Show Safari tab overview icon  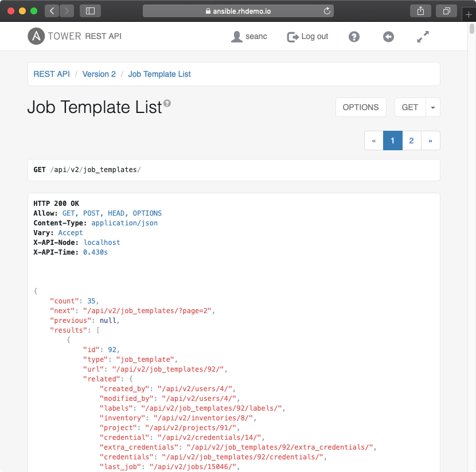446,10
